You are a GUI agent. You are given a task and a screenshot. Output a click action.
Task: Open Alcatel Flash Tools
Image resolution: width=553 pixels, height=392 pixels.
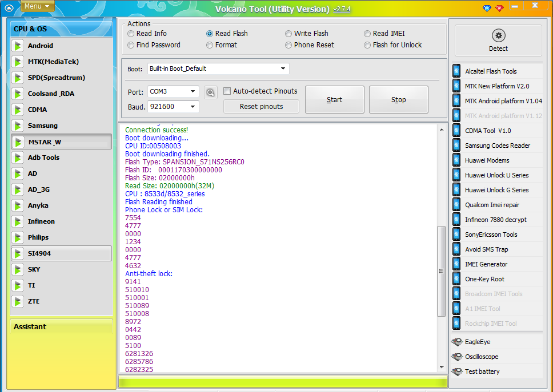[497, 71]
